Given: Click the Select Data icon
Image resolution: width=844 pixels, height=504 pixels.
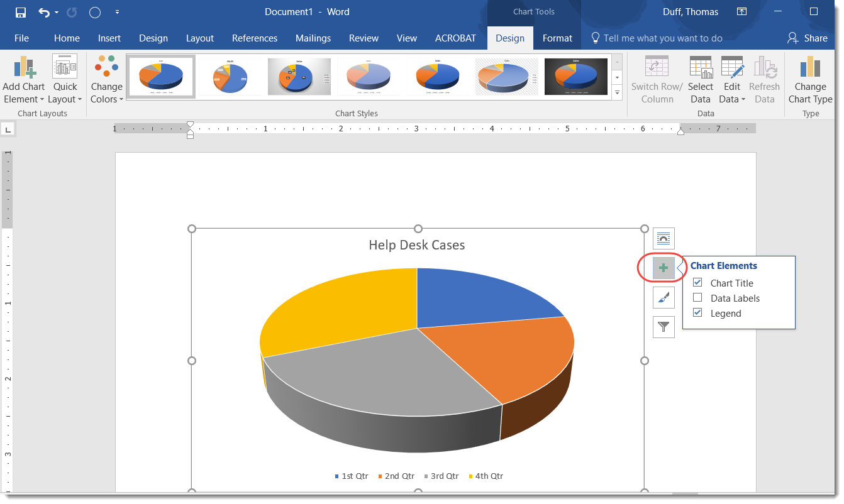Looking at the screenshot, I should coord(700,79).
